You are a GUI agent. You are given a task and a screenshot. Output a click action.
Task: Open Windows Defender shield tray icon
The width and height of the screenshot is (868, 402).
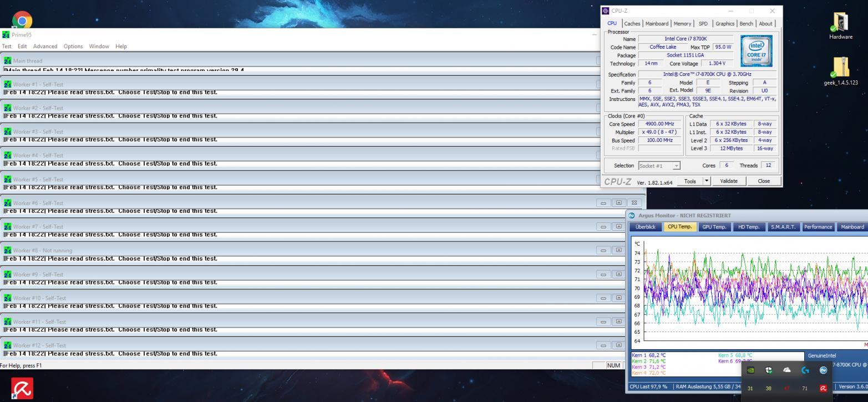point(769,370)
